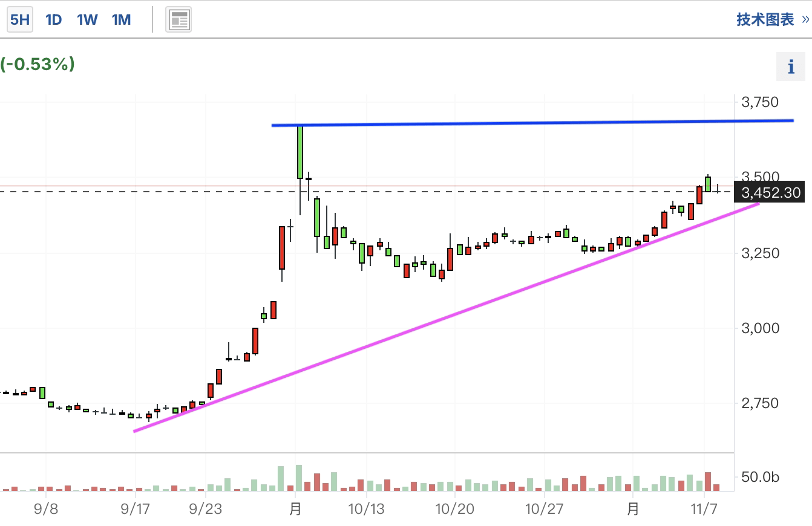
Task: Click the 3,250 price axis label
Action: 760,253
